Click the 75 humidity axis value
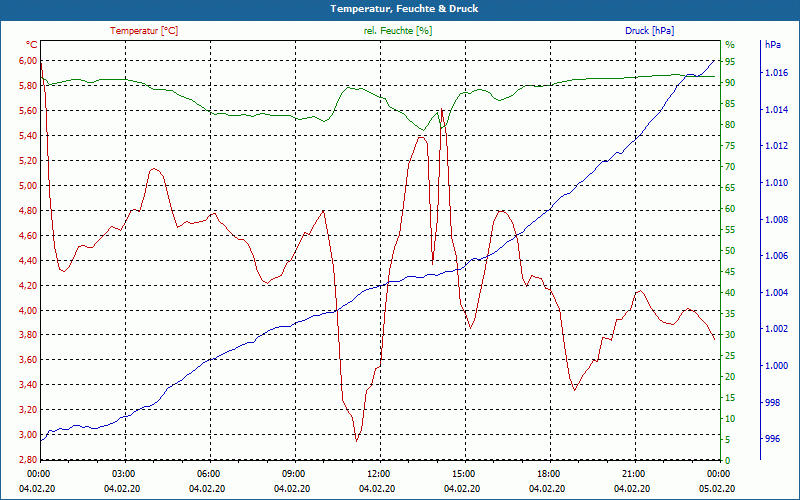 tap(730, 146)
